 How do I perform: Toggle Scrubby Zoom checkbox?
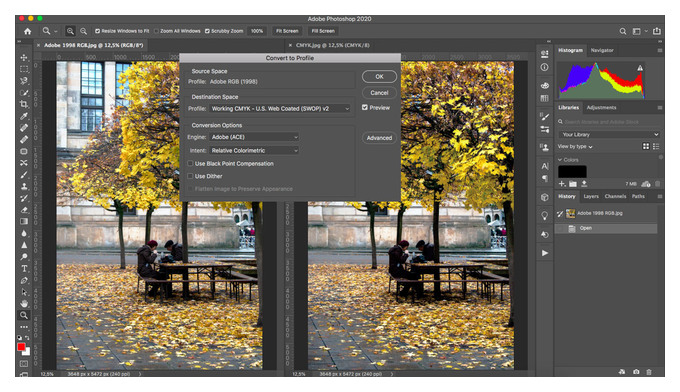click(x=207, y=31)
